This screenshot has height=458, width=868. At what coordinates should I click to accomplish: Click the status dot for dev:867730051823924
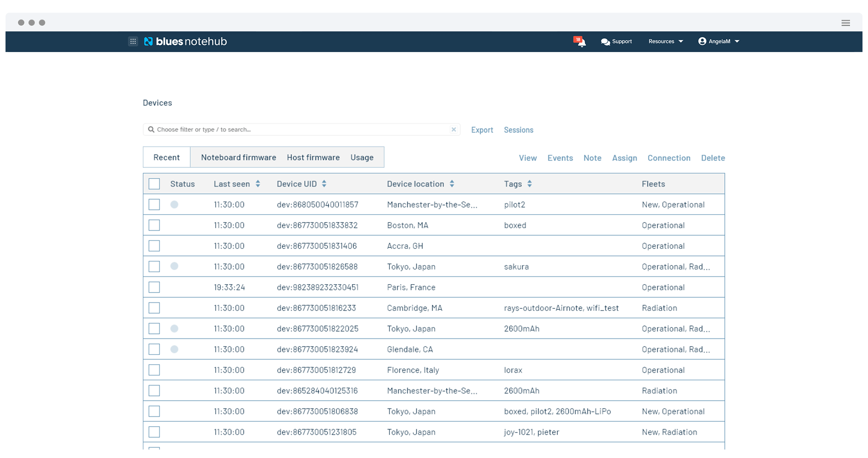coord(174,349)
